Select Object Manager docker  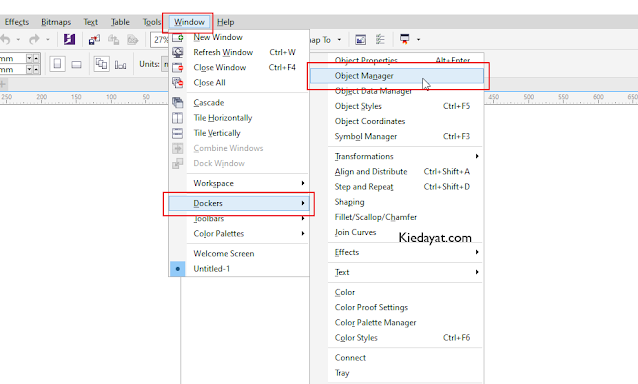(397, 76)
